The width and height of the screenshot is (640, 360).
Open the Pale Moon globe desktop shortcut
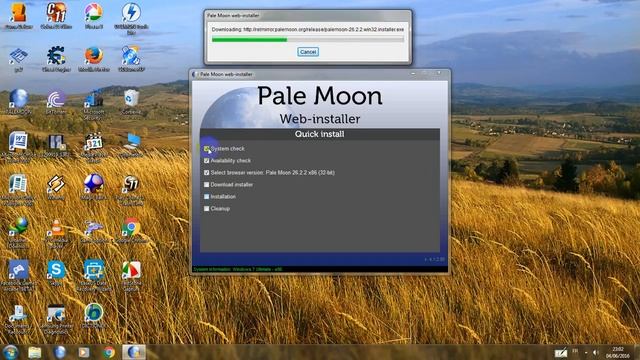18,102
